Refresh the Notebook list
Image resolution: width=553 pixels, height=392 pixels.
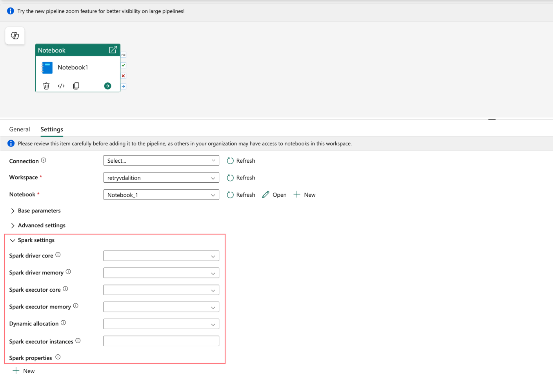click(241, 195)
